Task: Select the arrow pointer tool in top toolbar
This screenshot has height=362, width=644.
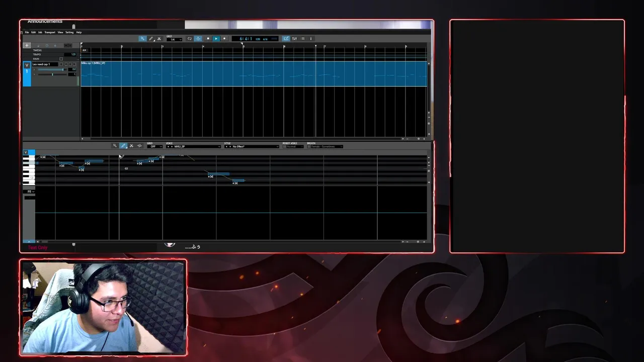Action: (142, 39)
